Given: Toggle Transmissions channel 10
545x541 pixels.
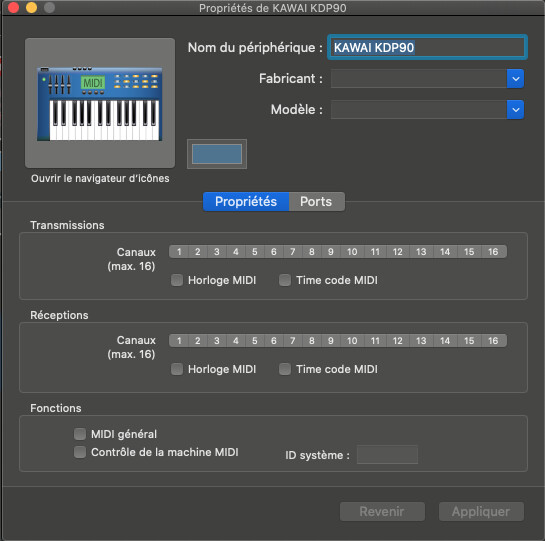Looking at the screenshot, I should pos(352,252).
